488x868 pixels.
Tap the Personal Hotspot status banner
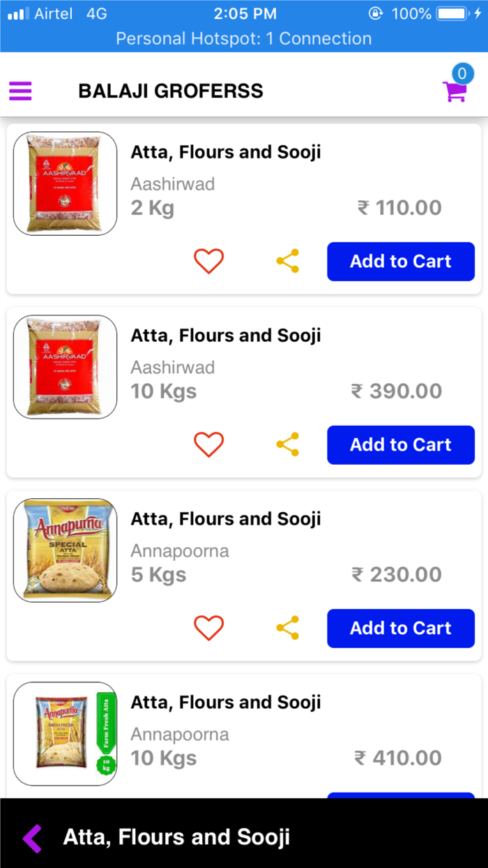pos(244,38)
